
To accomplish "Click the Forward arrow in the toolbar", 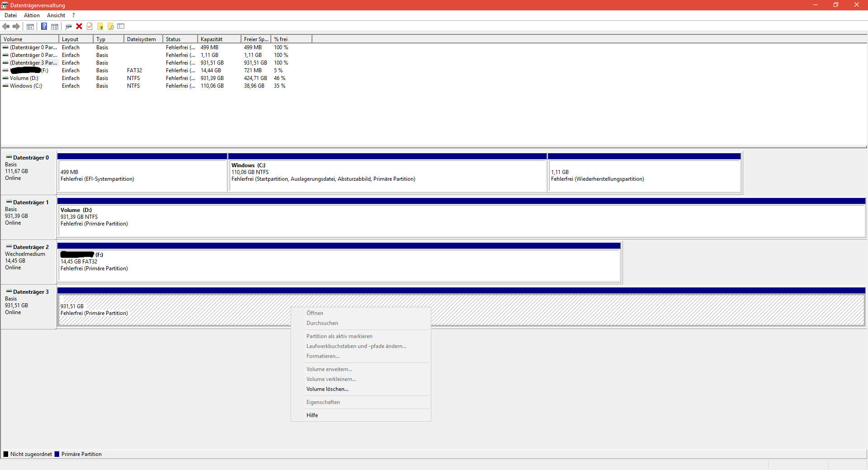I will tap(16, 26).
